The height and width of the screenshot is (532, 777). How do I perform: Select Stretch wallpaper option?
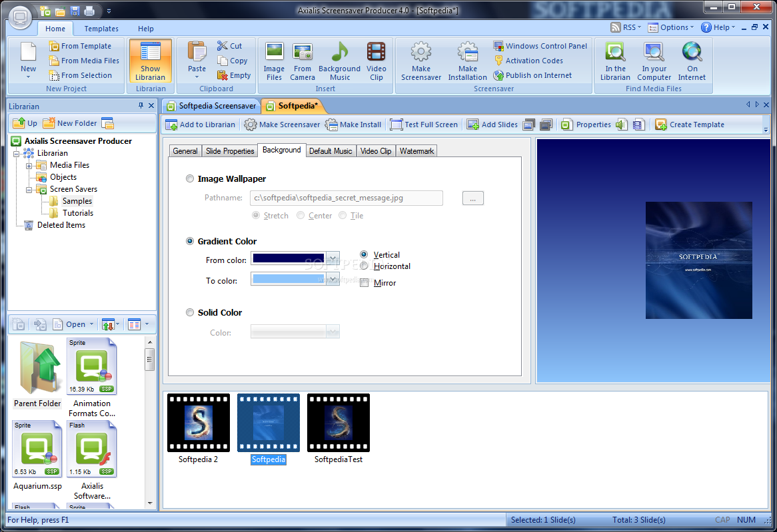click(x=256, y=216)
